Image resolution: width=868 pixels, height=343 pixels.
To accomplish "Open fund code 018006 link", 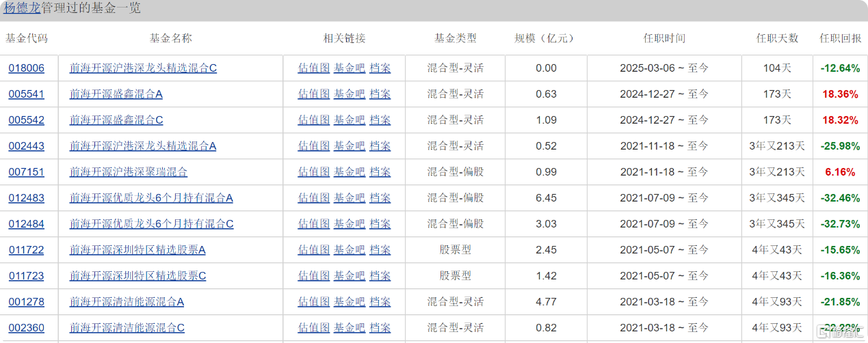I will 27,68.
